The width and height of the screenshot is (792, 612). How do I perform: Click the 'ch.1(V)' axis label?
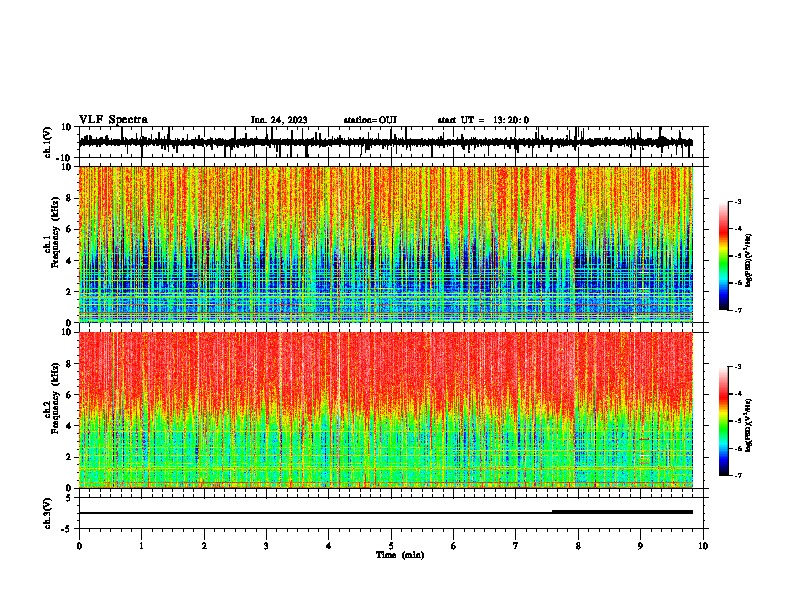click(x=48, y=142)
